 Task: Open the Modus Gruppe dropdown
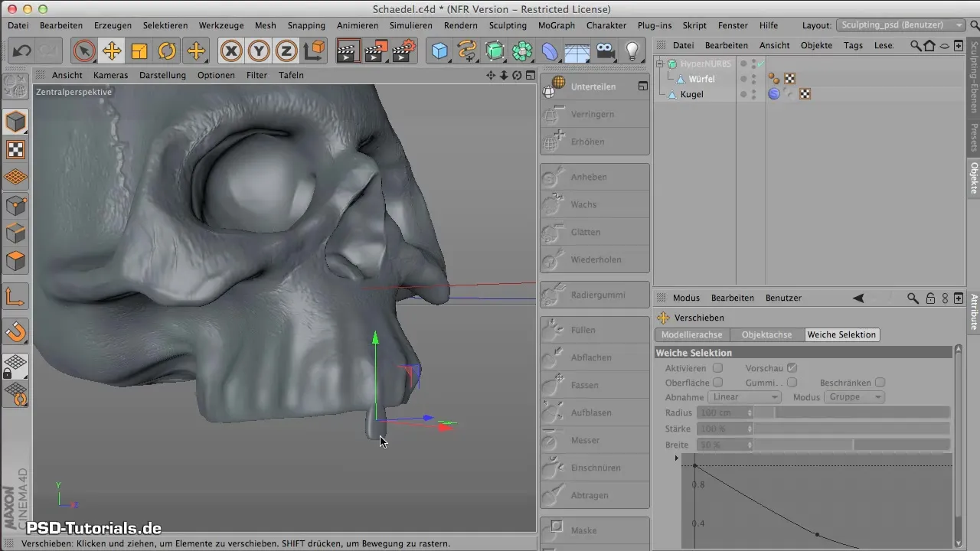pyautogui.click(x=854, y=397)
